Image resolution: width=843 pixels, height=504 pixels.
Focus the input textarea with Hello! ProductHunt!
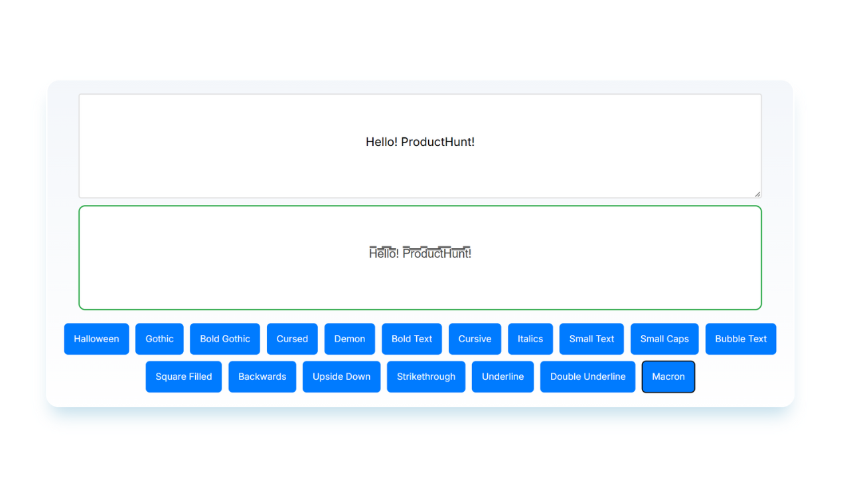pyautogui.click(x=420, y=146)
